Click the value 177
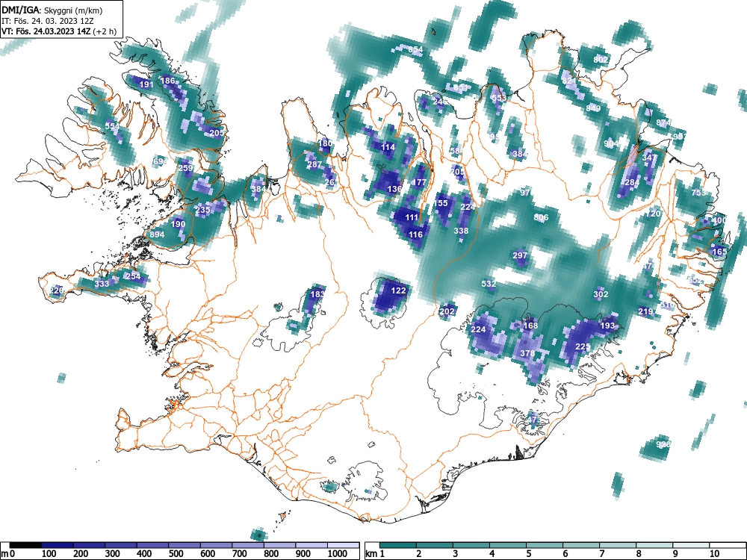 (x=420, y=182)
